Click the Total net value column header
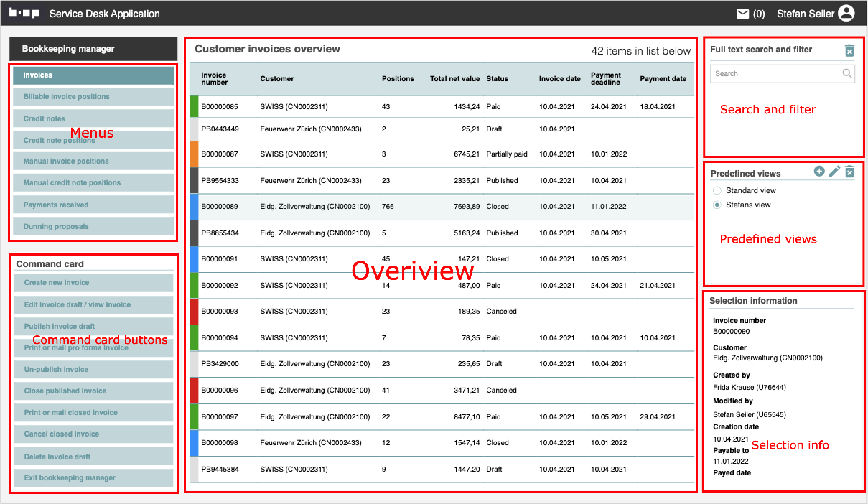 pos(454,79)
